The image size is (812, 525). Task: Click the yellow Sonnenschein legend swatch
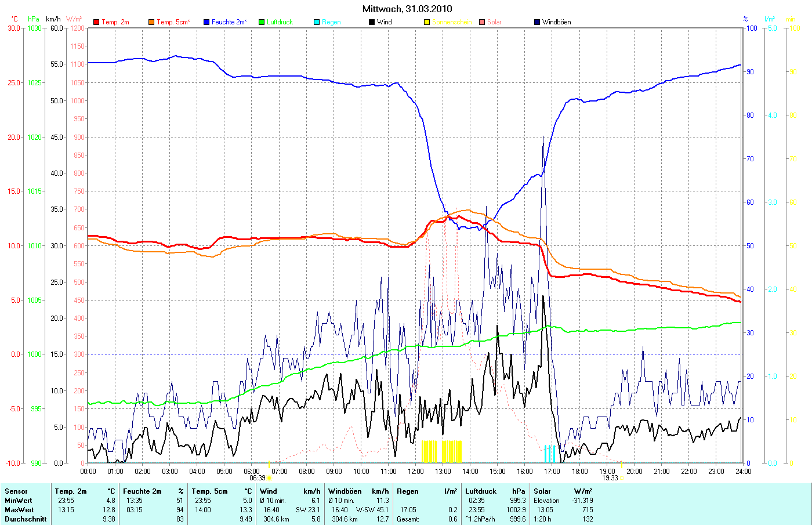(427, 22)
